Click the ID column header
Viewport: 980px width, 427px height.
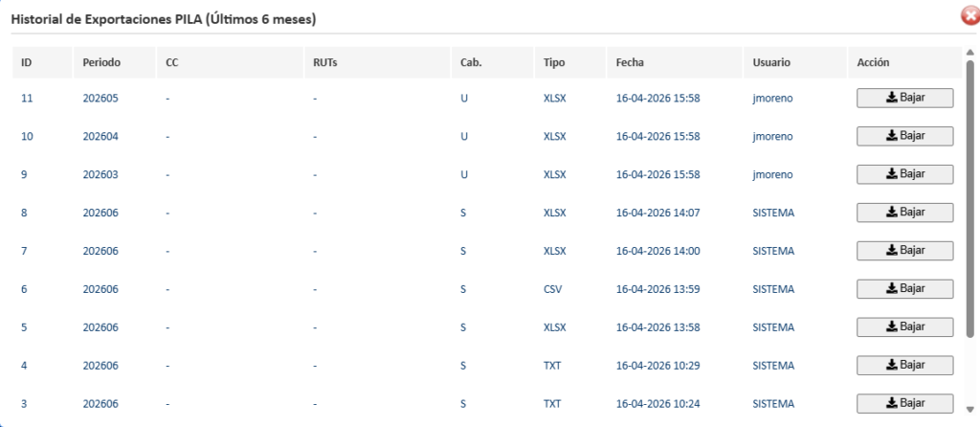click(27, 62)
